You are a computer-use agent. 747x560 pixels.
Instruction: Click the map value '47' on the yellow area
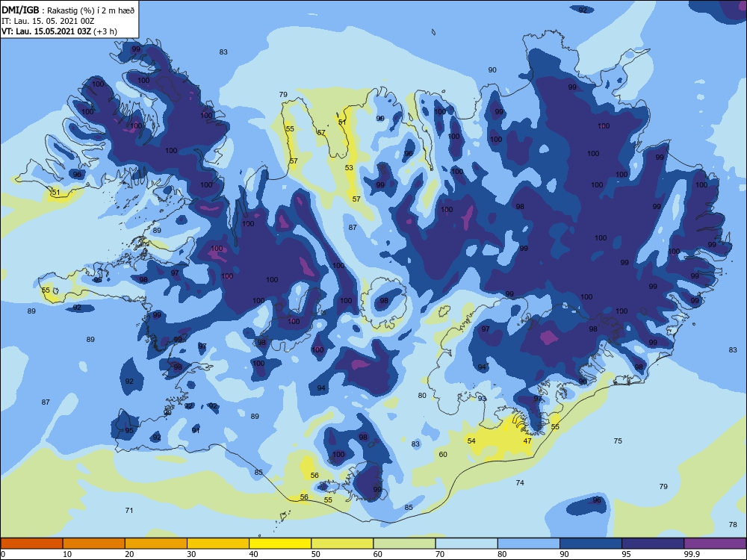[527, 441]
